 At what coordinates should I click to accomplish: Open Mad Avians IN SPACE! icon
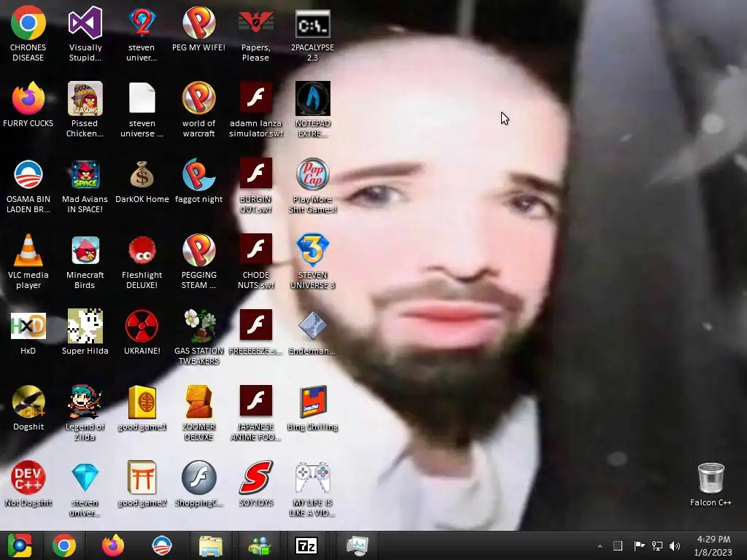tap(85, 174)
